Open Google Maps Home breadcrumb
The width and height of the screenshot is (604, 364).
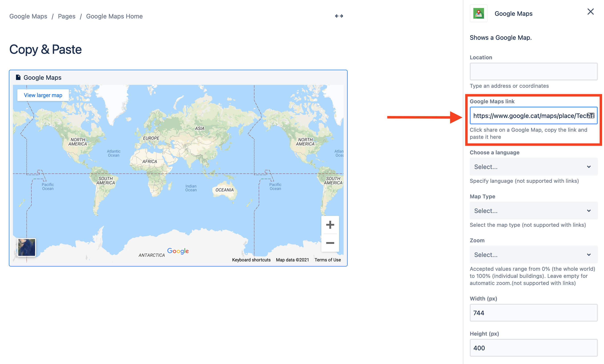pyautogui.click(x=114, y=16)
